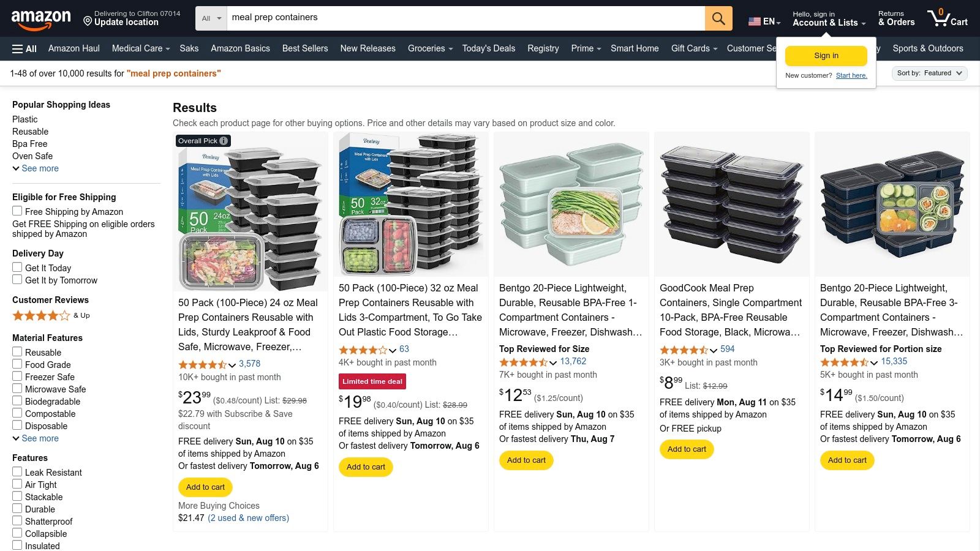The height and width of the screenshot is (551, 980).
Task: Click the 13,762 reviews count on Bentgo
Action: [573, 361]
